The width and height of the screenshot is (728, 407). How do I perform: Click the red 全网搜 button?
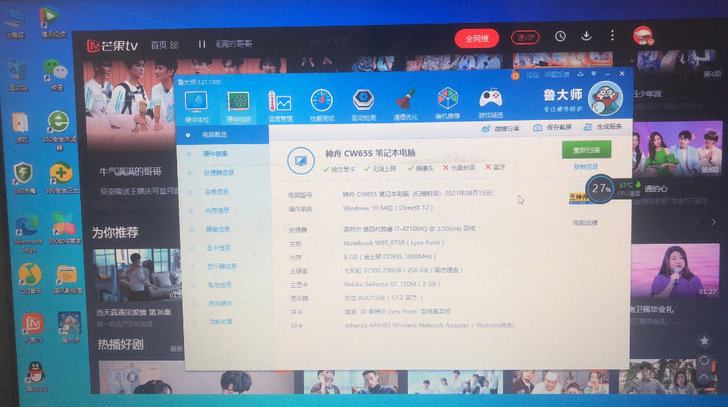tap(477, 39)
